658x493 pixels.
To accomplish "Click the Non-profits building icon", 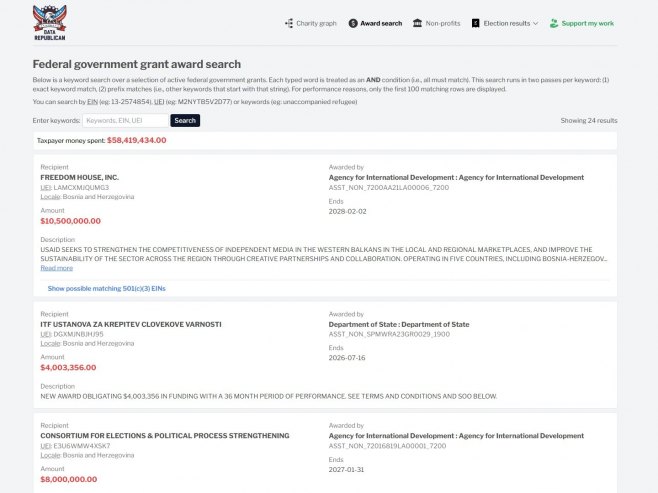I will coord(417,23).
